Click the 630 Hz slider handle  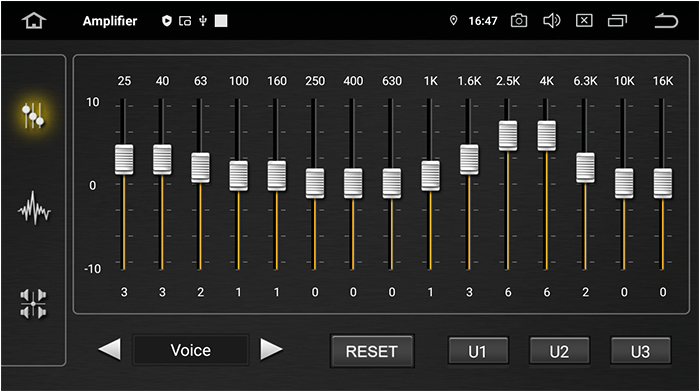[x=392, y=183]
